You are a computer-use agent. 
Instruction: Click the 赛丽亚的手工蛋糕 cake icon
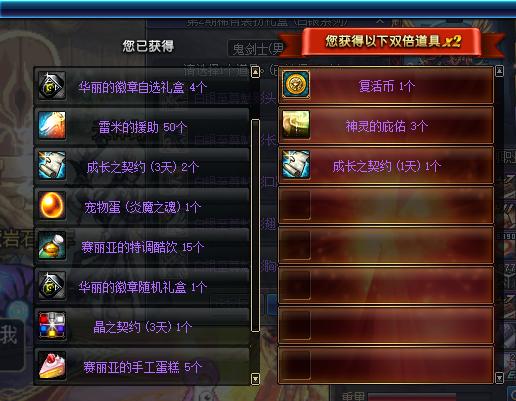[x=52, y=365]
